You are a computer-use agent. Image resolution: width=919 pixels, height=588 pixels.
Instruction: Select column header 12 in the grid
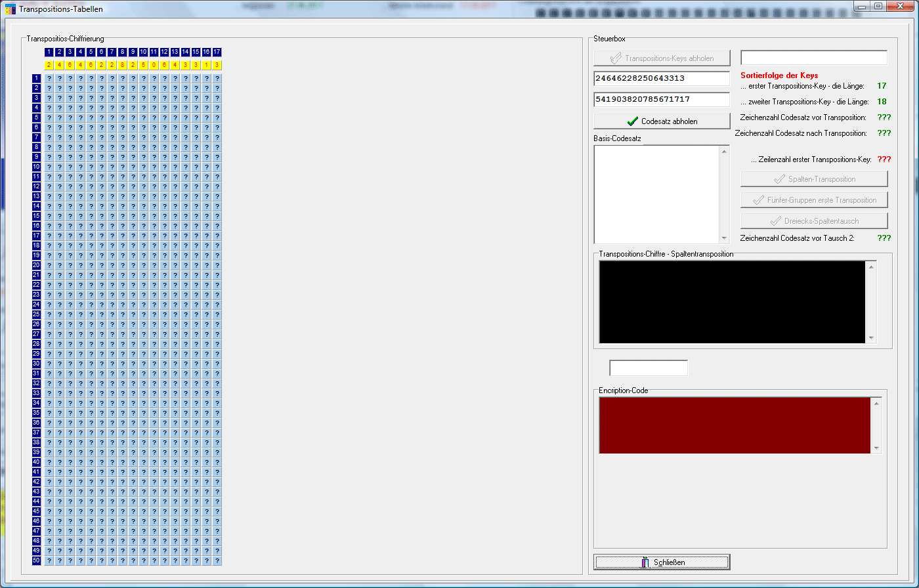164,52
